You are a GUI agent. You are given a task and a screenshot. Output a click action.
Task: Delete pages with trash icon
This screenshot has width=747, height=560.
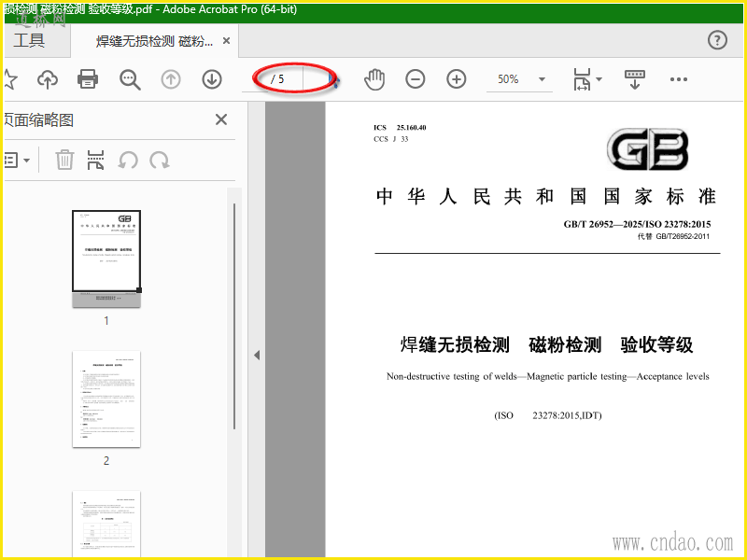click(x=64, y=160)
